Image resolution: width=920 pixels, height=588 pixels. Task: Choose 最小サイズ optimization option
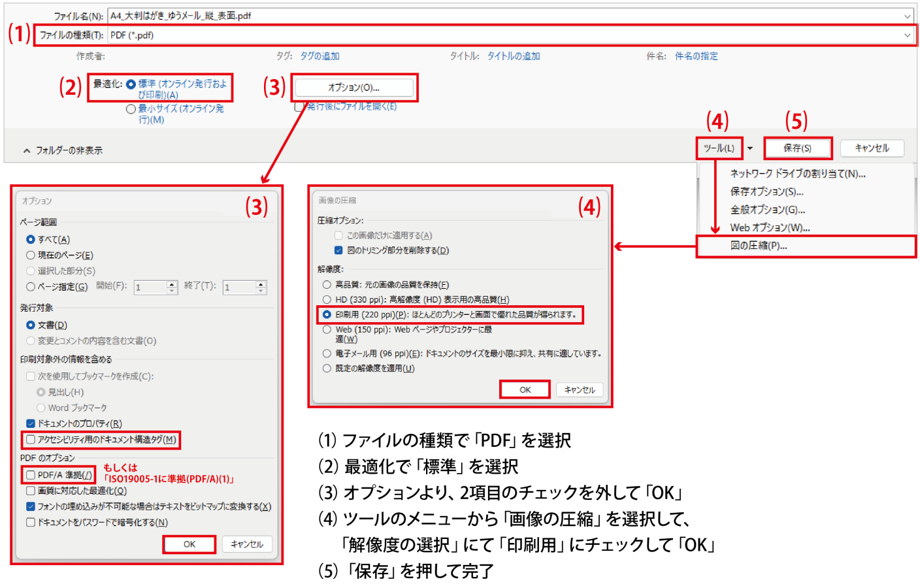click(x=131, y=108)
